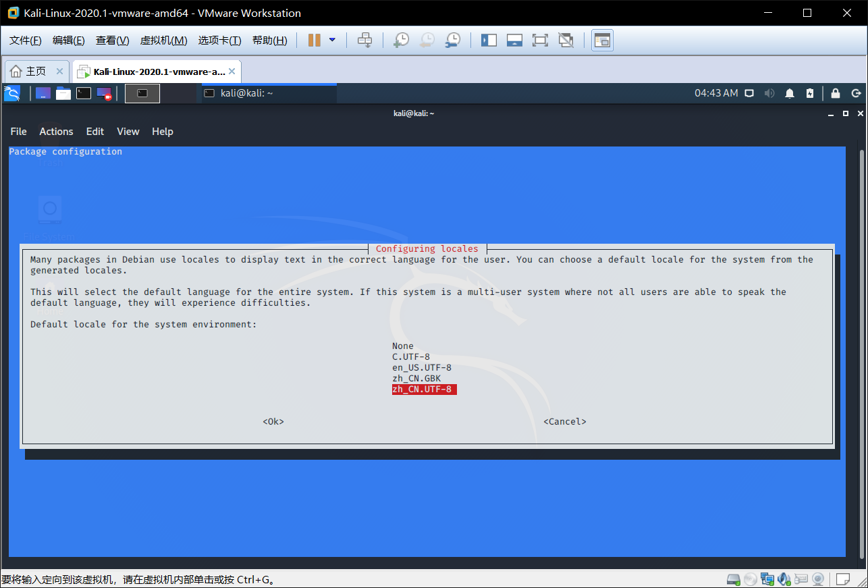The height and width of the screenshot is (588, 868).
Task: Show the desktop from Kali panel
Action: [43, 93]
